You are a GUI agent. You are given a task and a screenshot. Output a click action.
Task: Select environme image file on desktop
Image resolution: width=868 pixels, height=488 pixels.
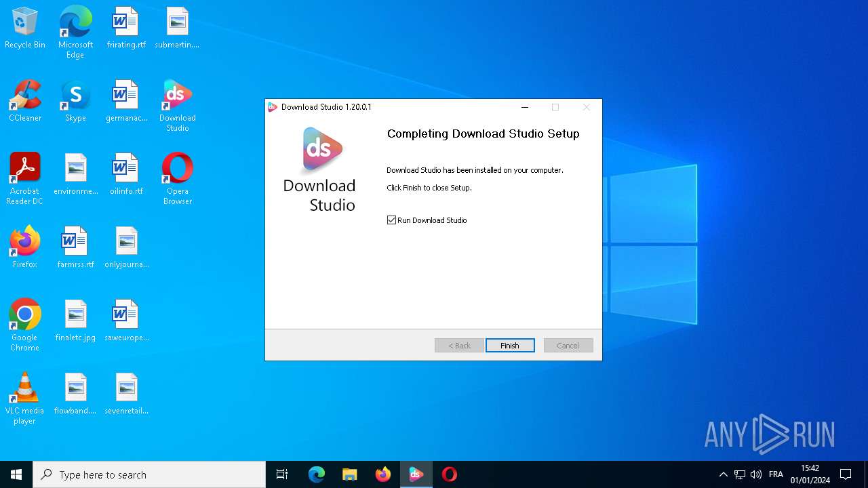75,175
